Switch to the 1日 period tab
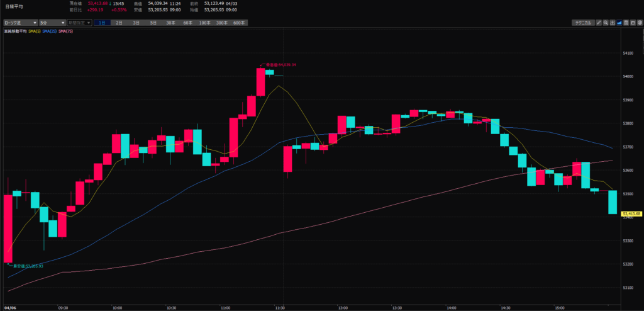 pyautogui.click(x=103, y=23)
